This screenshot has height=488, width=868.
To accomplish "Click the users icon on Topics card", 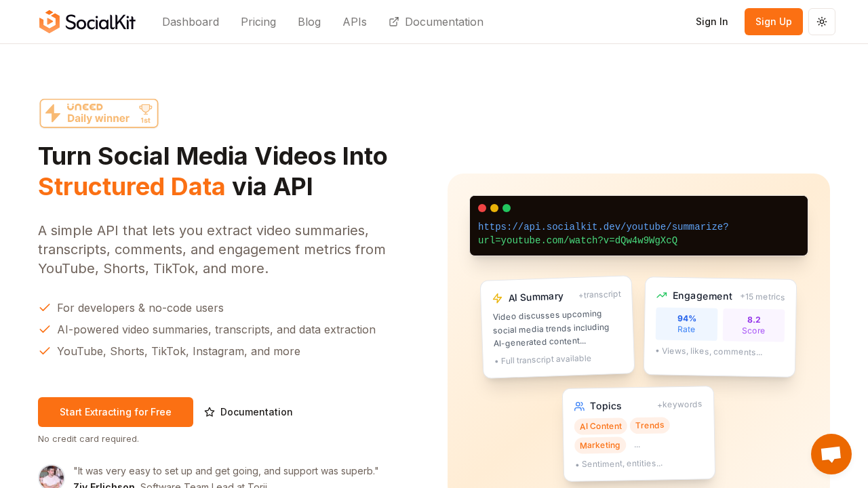I will 578,406.
